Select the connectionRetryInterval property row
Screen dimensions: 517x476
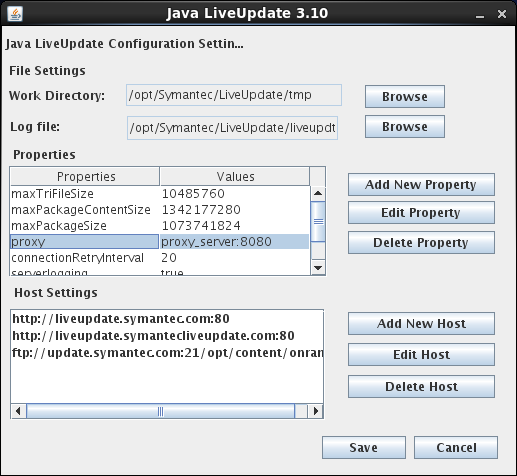point(160,258)
